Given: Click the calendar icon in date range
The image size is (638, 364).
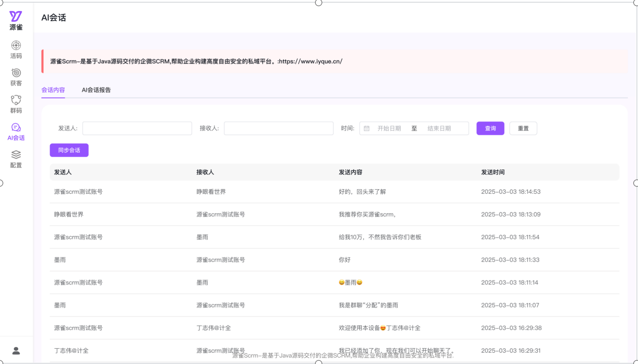Looking at the screenshot, I should tap(367, 129).
